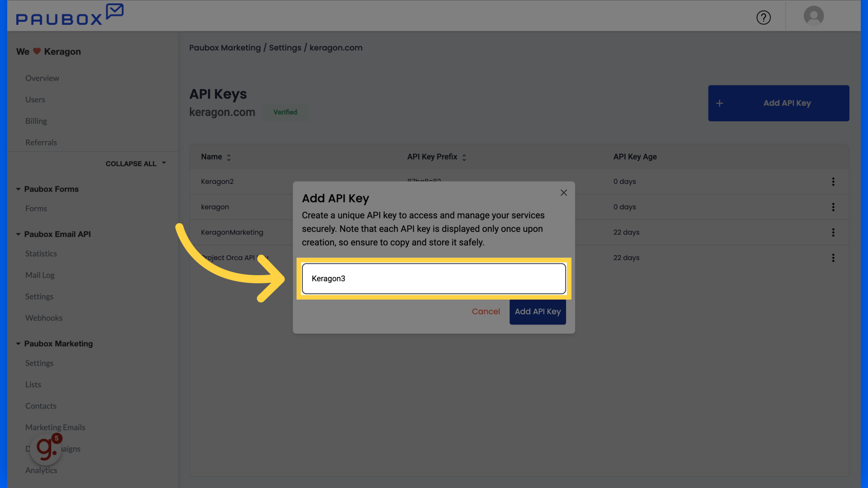868x488 pixels.
Task: Click the keragon.com breadcrumb
Action: click(336, 48)
